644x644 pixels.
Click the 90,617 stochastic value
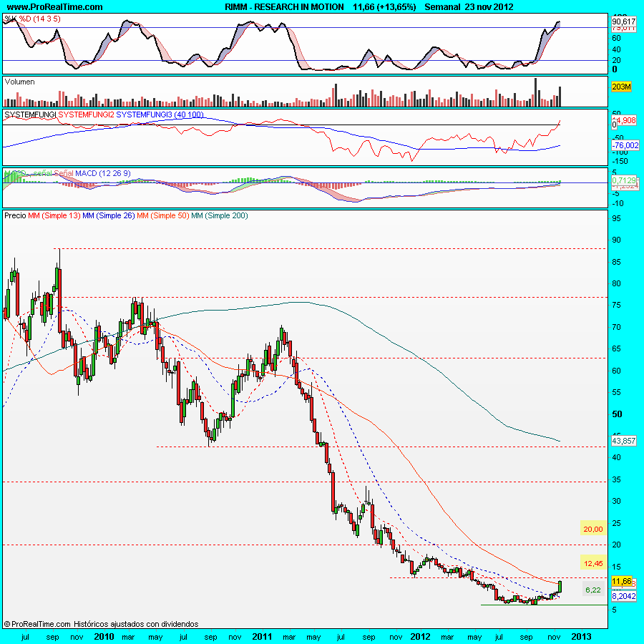pyautogui.click(x=623, y=21)
